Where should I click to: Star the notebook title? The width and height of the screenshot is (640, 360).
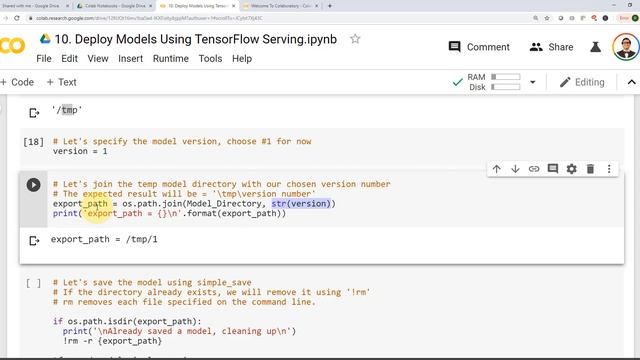click(x=355, y=39)
